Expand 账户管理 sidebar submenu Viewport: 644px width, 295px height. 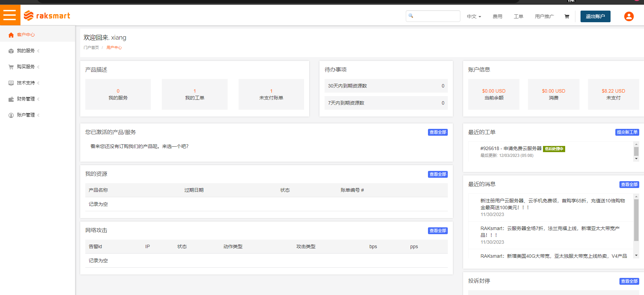pos(38,115)
